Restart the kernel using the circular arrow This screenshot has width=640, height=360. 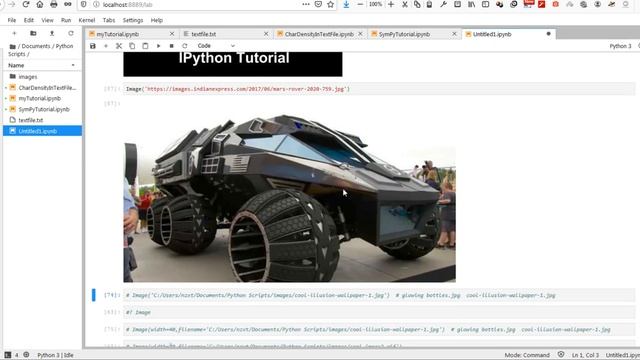pos(184,46)
